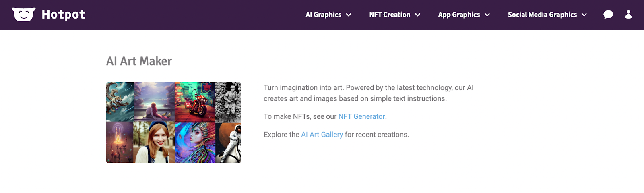Open the chat bubble icon
Viewport: 644px width, 193px height.
(x=608, y=15)
